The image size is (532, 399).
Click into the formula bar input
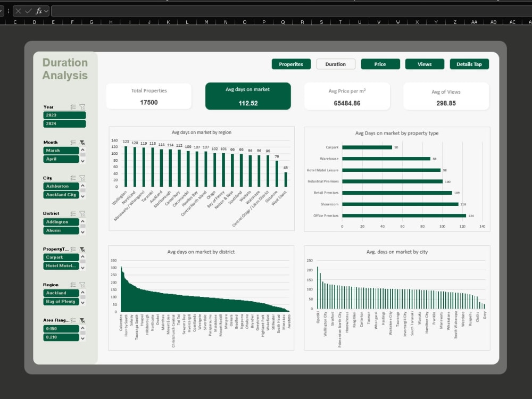291,11
